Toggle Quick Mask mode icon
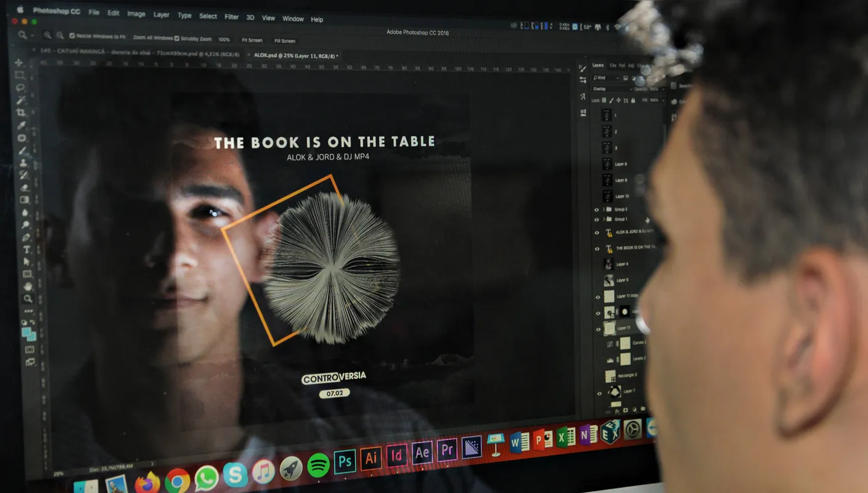Viewport: 868px width, 493px height. click(x=30, y=349)
